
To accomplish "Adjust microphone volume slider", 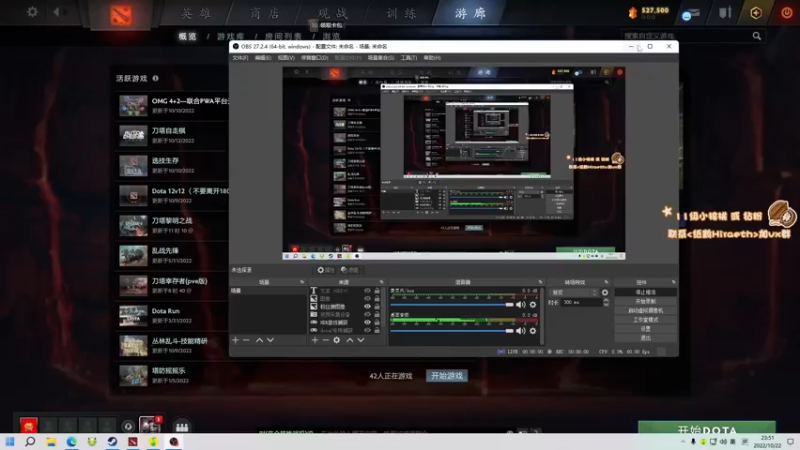I will point(452,305).
